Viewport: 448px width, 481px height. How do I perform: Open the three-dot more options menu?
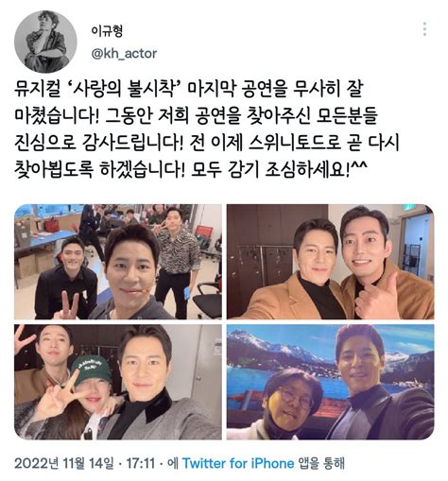(425, 29)
